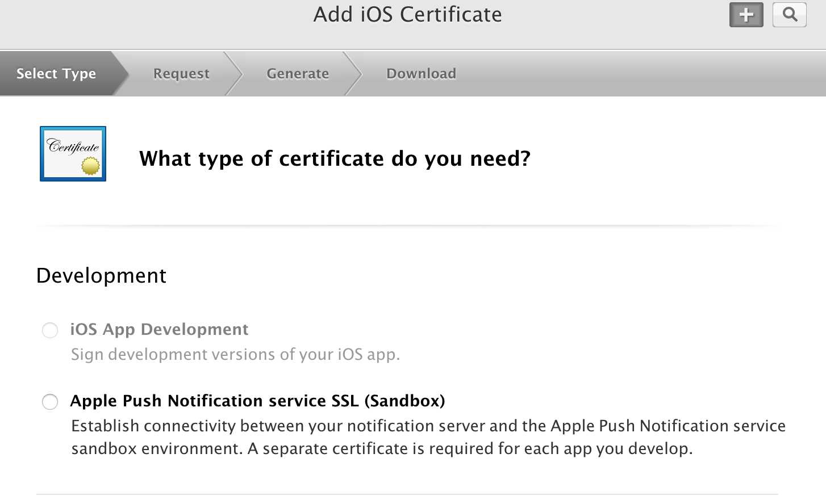Go to Generate step
This screenshot has height=504, width=826.
point(298,73)
